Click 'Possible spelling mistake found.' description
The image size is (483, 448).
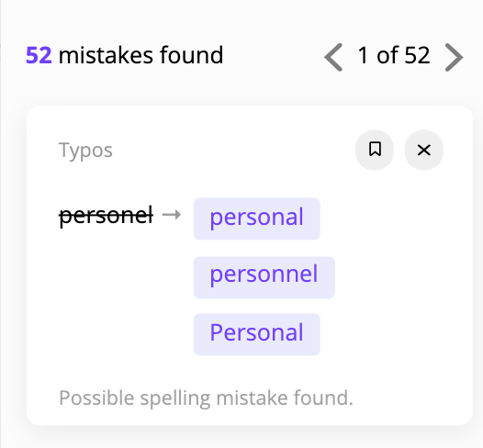click(206, 398)
